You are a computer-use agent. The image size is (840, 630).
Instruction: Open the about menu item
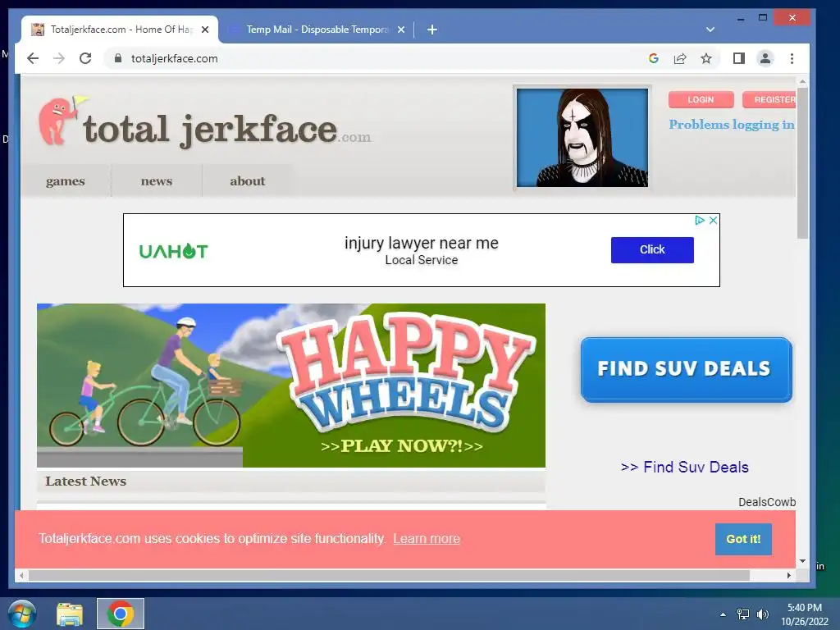pyautogui.click(x=248, y=181)
